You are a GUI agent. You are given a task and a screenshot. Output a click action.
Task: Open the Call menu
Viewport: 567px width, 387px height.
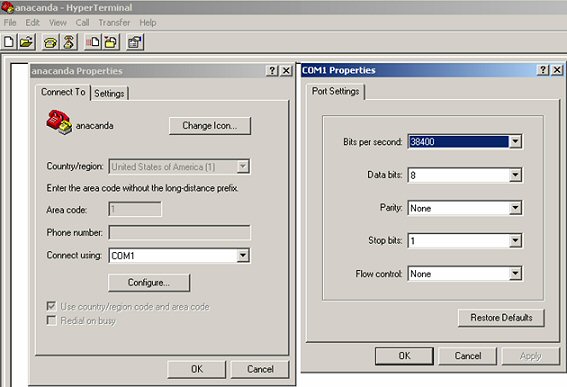point(82,22)
